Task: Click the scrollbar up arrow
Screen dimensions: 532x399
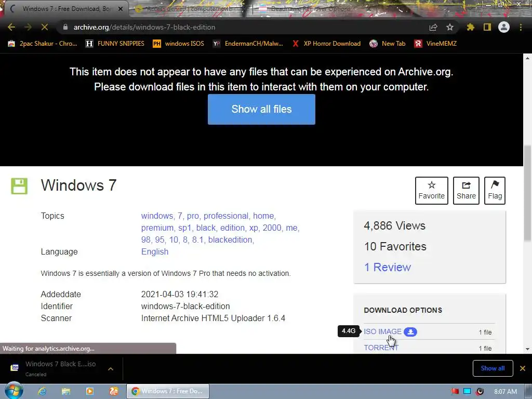Action: (x=528, y=58)
